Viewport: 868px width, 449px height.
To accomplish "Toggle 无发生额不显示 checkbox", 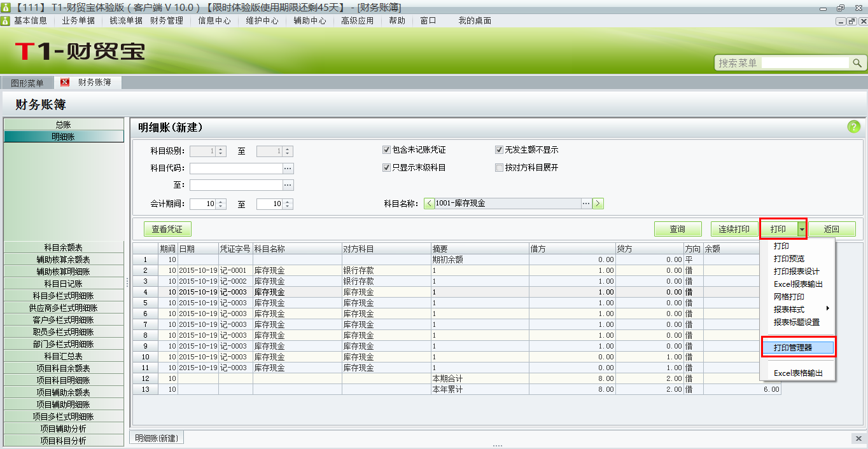I will tap(500, 150).
